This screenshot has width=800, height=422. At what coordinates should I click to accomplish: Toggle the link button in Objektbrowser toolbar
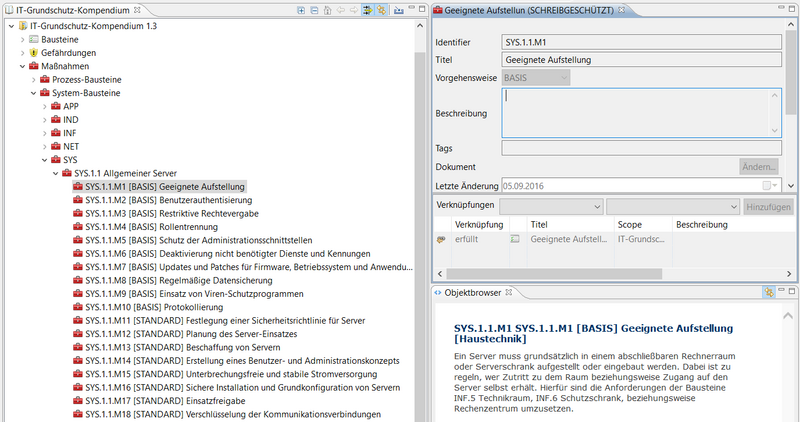click(768, 292)
